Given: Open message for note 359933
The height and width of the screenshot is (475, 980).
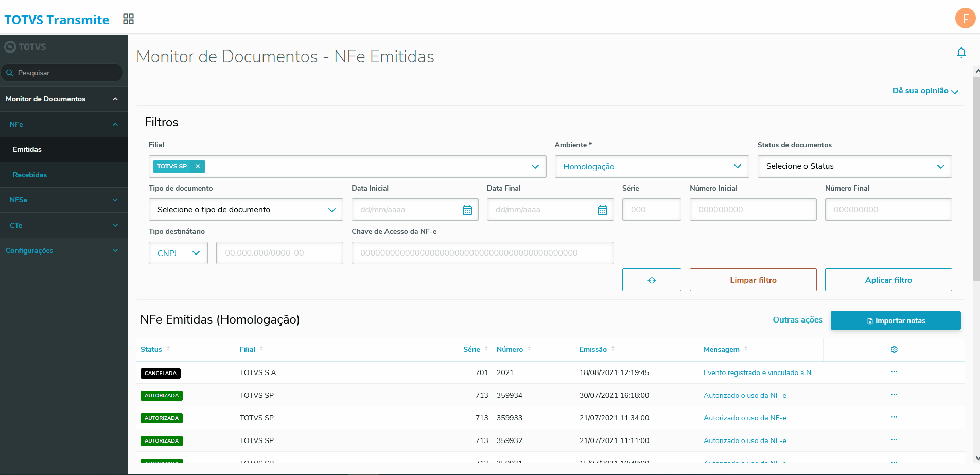Looking at the screenshot, I should (x=745, y=418).
